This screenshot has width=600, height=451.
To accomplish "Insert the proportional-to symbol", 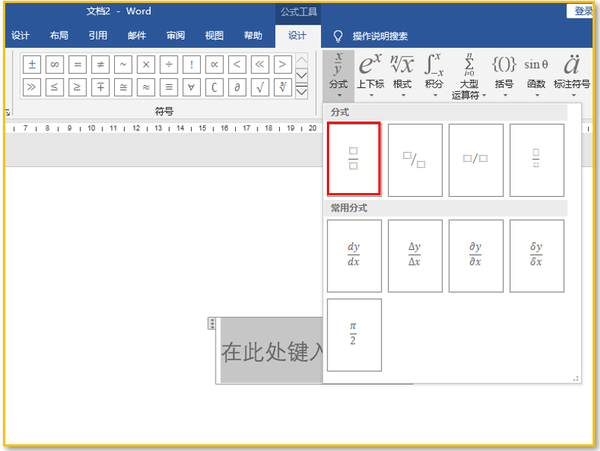I will pos(214,64).
